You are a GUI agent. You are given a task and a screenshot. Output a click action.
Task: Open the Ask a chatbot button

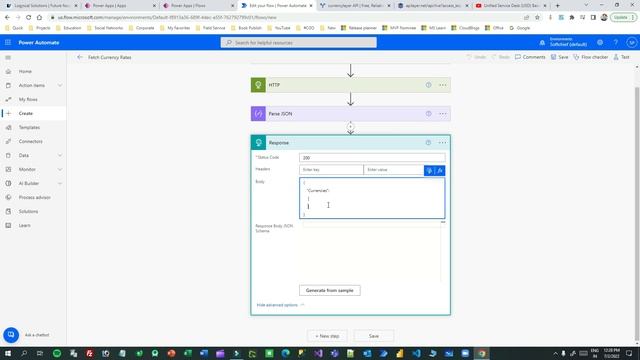coord(11,335)
